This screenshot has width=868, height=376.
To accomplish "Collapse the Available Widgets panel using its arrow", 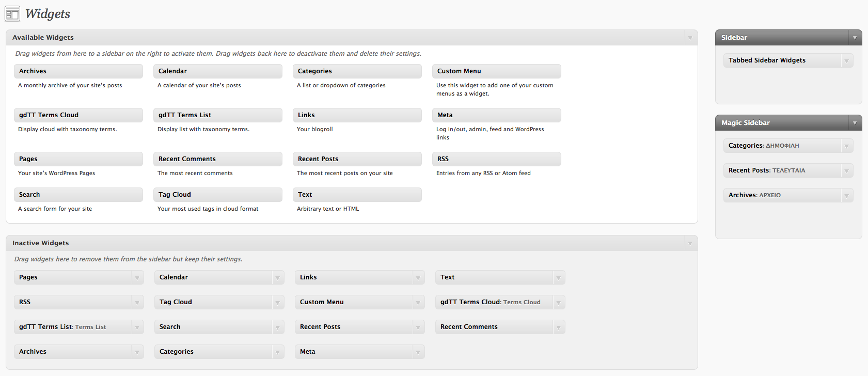I will 690,38.
